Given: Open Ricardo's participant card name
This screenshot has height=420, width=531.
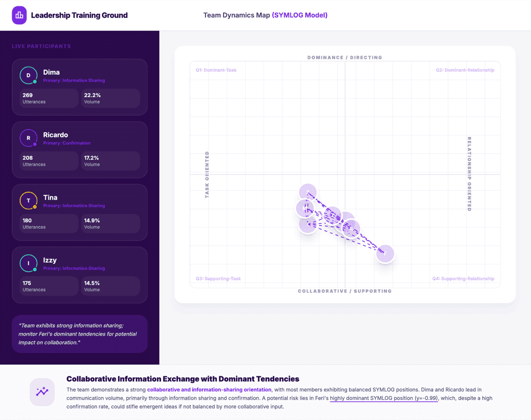Looking at the screenshot, I should [56, 135].
